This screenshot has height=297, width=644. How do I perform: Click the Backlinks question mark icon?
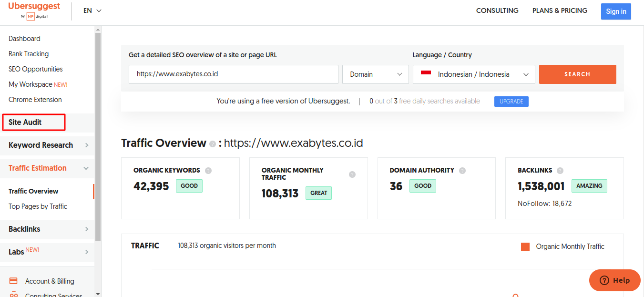(x=560, y=170)
